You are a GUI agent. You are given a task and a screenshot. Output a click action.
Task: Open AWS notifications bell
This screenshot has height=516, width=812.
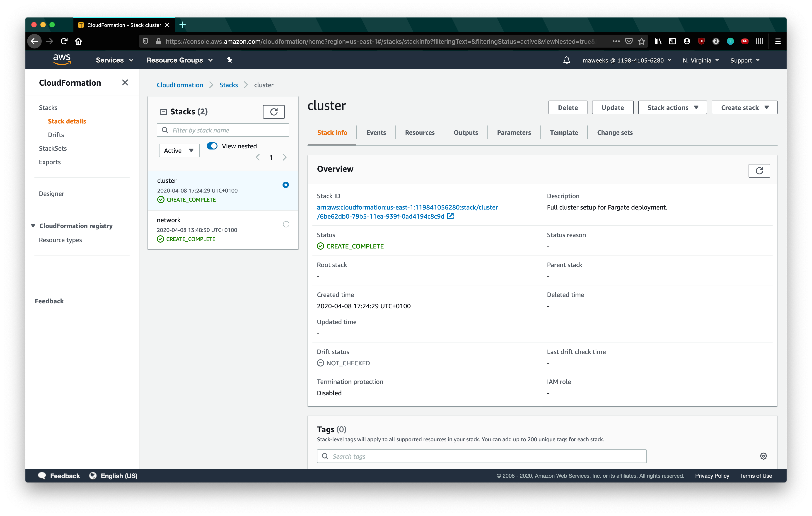[x=566, y=60]
